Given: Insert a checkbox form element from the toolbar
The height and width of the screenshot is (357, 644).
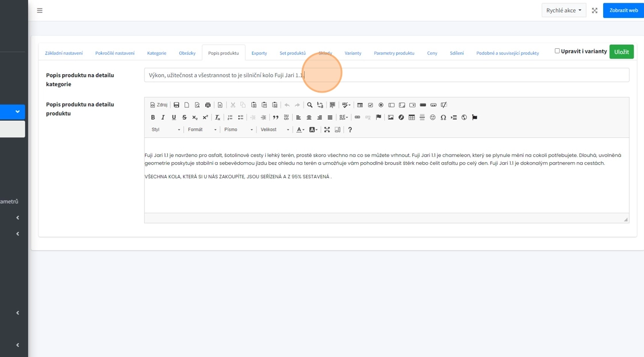Looking at the screenshot, I should pyautogui.click(x=370, y=105).
